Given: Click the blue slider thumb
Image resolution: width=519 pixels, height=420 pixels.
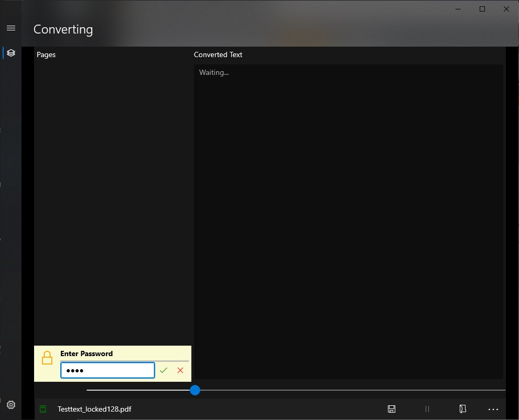Looking at the screenshot, I should pos(195,390).
